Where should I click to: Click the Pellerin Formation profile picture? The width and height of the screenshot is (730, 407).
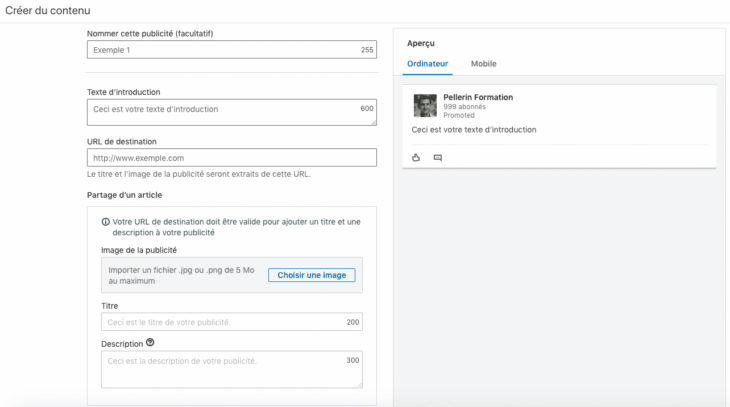pyautogui.click(x=425, y=105)
